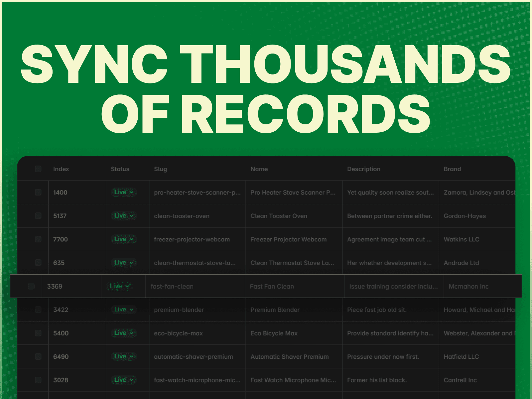Expand Live status for freezer-projector-webcam
532x399 pixels.
[x=124, y=239]
